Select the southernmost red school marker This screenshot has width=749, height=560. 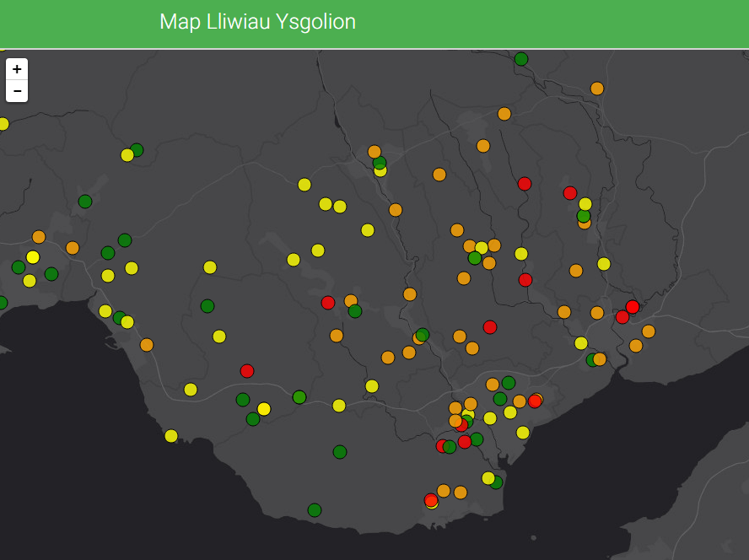pyautogui.click(x=431, y=500)
